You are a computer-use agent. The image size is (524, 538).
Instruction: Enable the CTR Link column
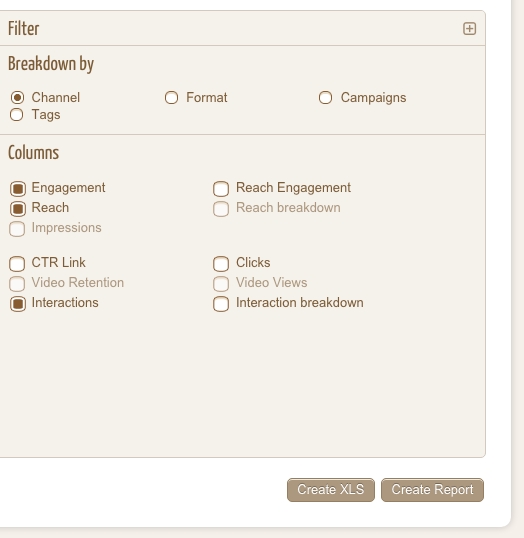[x=17, y=264]
